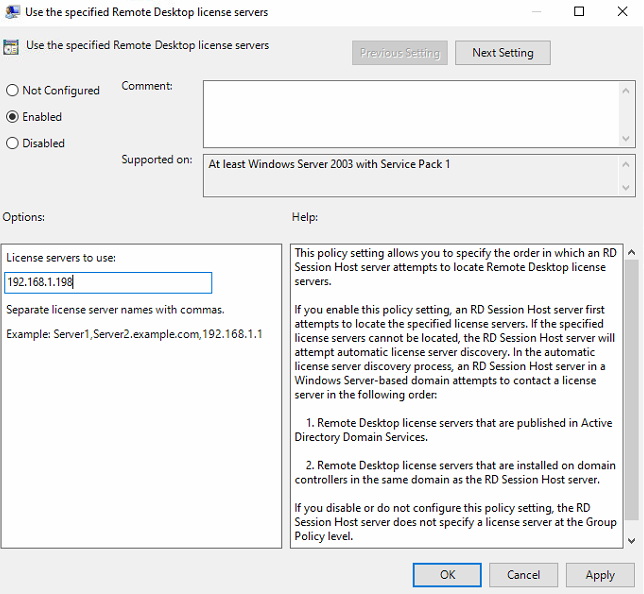Click the policy setting icon beside the heading
Viewport: 644px width, 594px height.
coord(12,46)
